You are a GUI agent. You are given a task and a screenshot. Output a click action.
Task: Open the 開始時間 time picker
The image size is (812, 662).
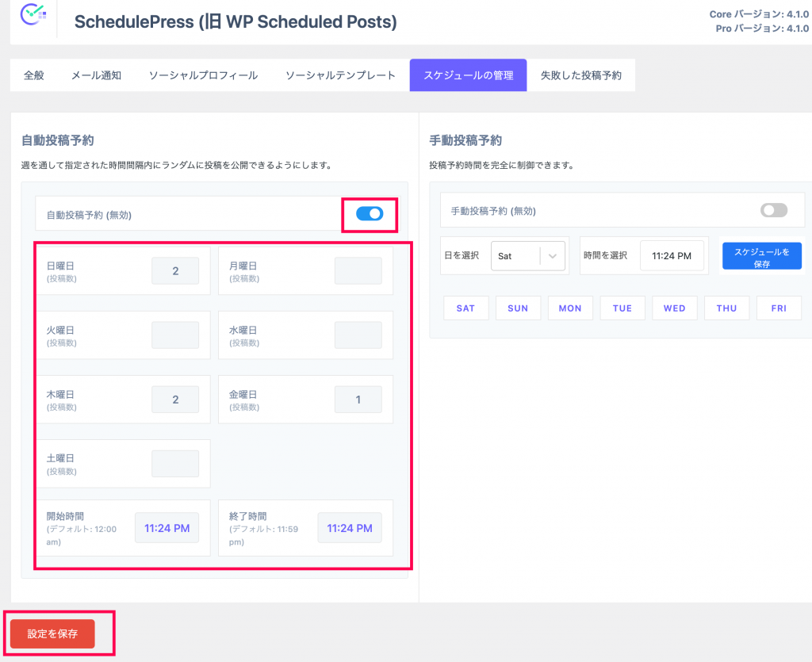click(167, 528)
